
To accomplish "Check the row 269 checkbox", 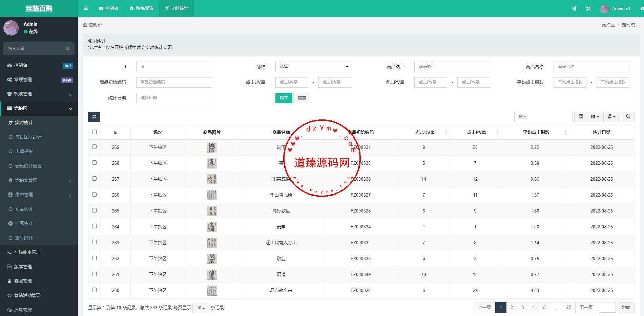I will [94, 147].
